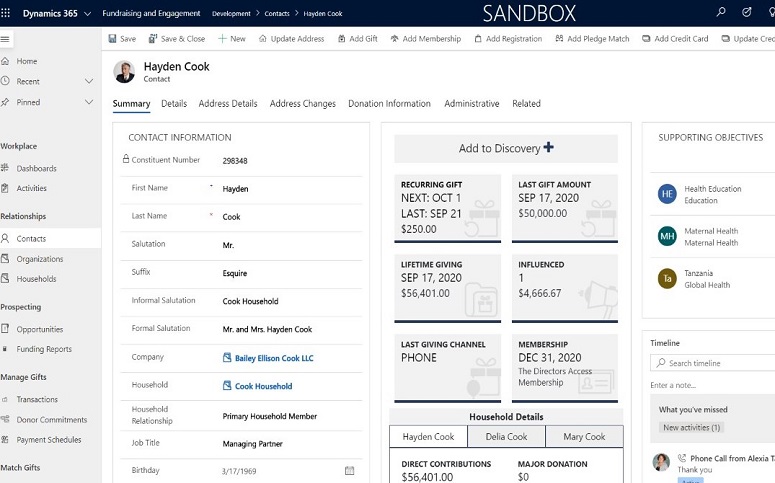This screenshot has height=483, width=775.
Task: Expand the Dynamics 365 app switcher chevron
Action: (x=91, y=13)
